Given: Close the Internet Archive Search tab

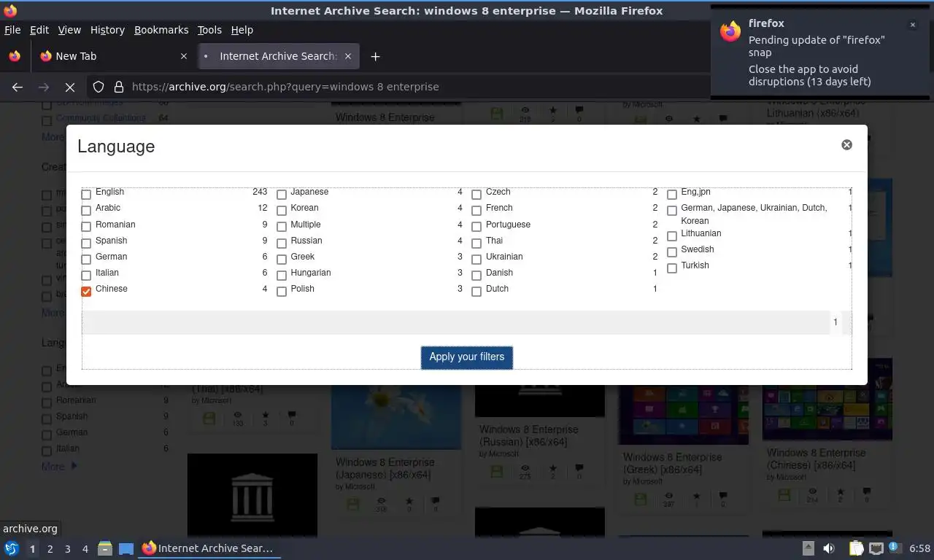Looking at the screenshot, I should click(x=347, y=56).
